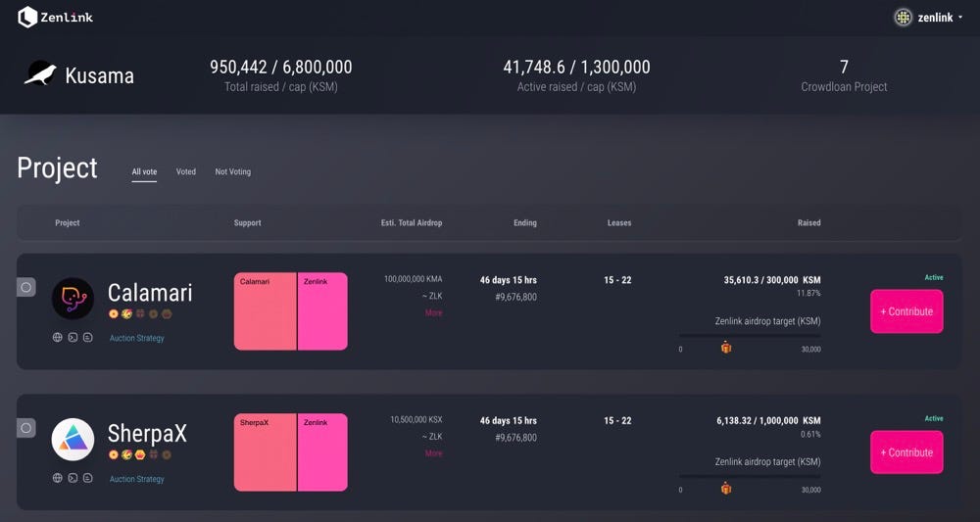The width and height of the screenshot is (980, 522).
Task: Open Calamari's document icon
Action: [x=87, y=338]
